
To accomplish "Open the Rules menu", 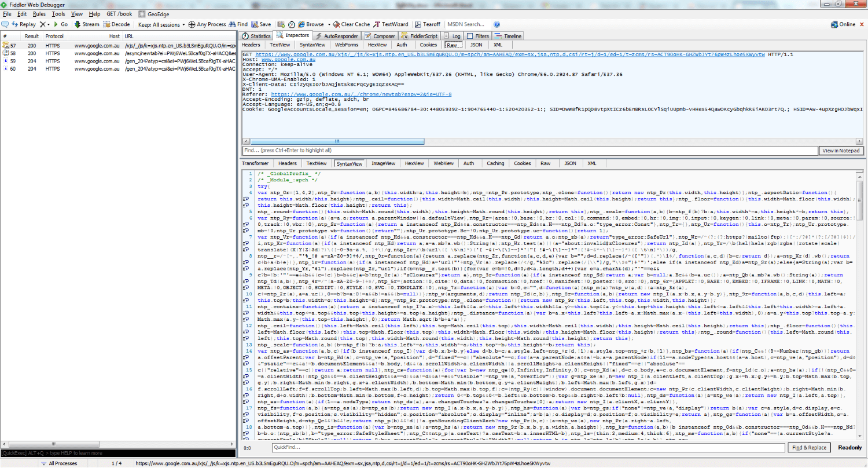I will pos(39,13).
